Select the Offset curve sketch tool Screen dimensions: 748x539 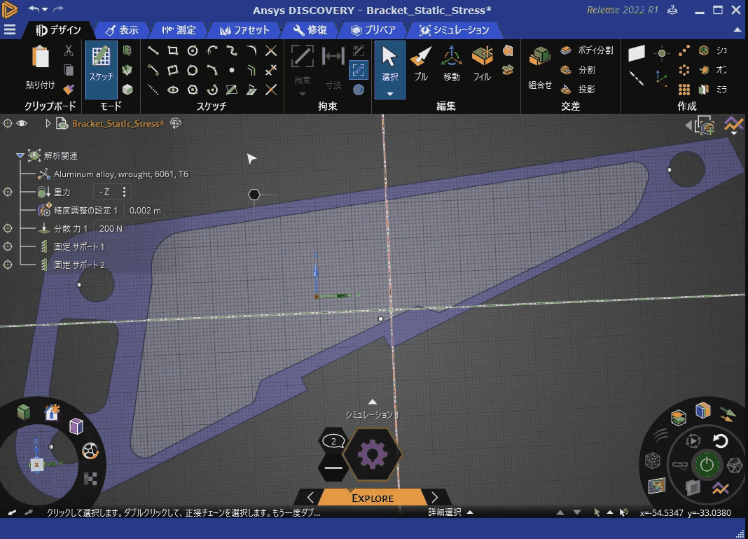tap(251, 70)
